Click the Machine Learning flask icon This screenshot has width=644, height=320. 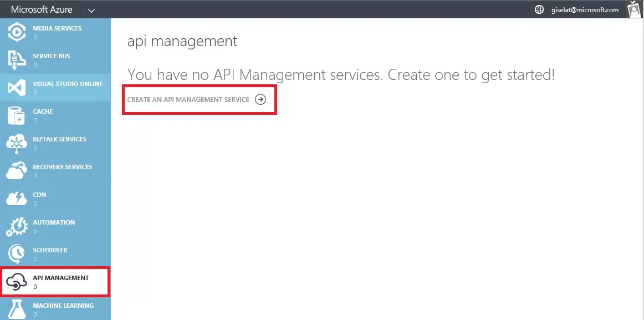click(17, 309)
